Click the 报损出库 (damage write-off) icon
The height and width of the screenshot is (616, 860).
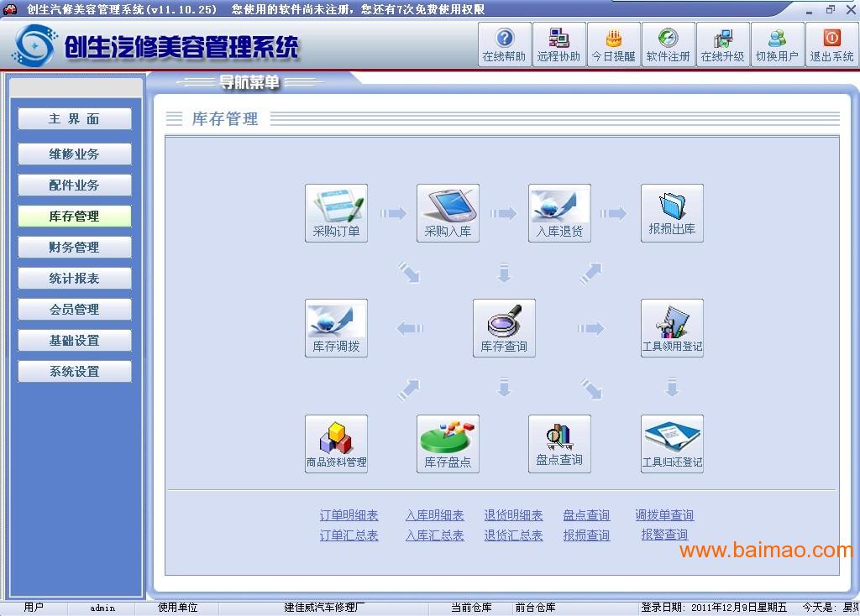tap(672, 212)
